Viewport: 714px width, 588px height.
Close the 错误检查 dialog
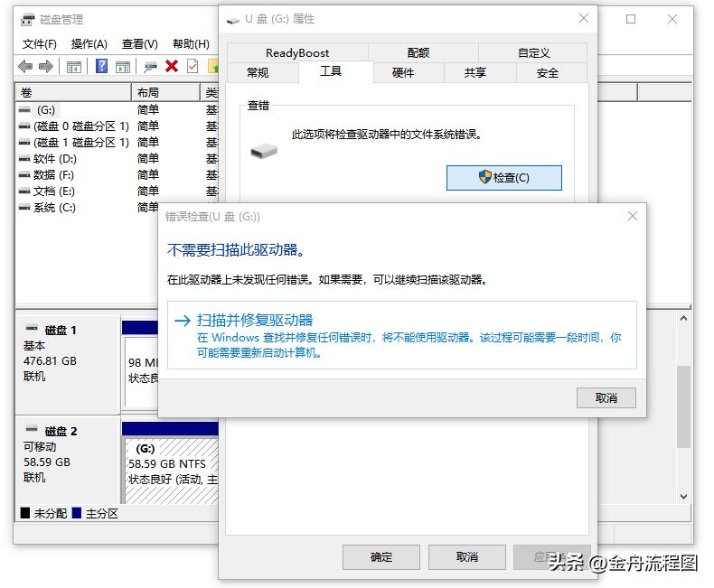(633, 216)
